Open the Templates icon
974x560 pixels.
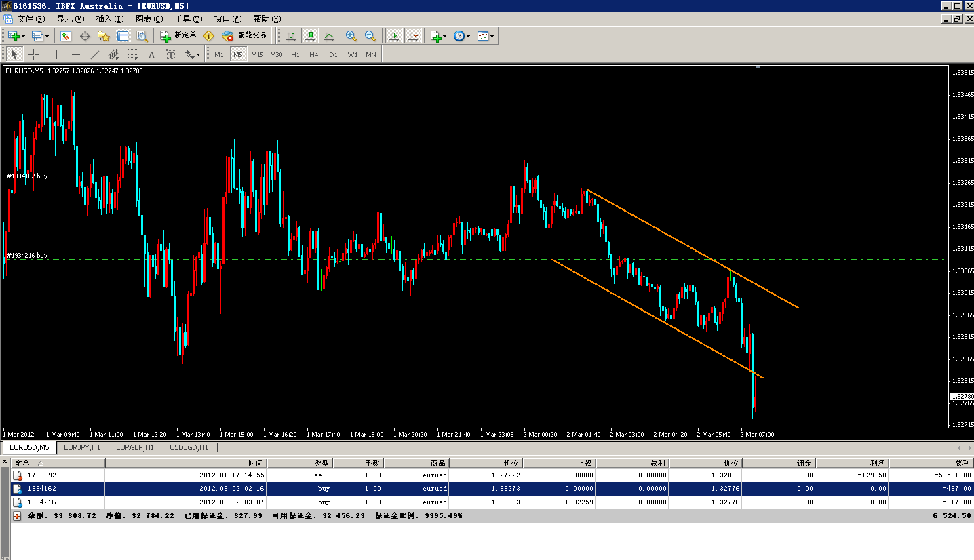[x=482, y=36]
